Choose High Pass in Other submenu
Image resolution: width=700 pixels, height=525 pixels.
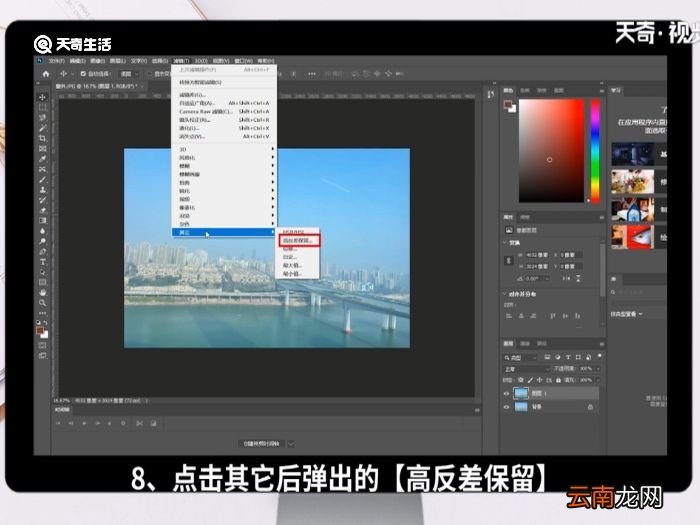(x=298, y=240)
